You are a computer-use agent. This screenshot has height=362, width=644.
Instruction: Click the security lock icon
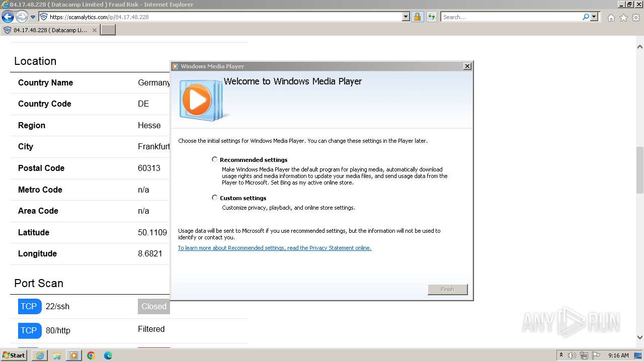click(x=417, y=17)
